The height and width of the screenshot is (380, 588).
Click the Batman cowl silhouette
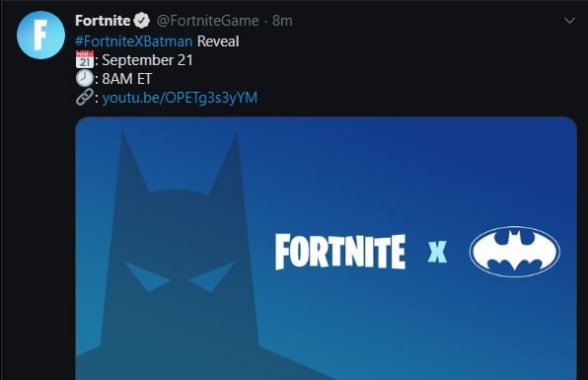coord(180,255)
